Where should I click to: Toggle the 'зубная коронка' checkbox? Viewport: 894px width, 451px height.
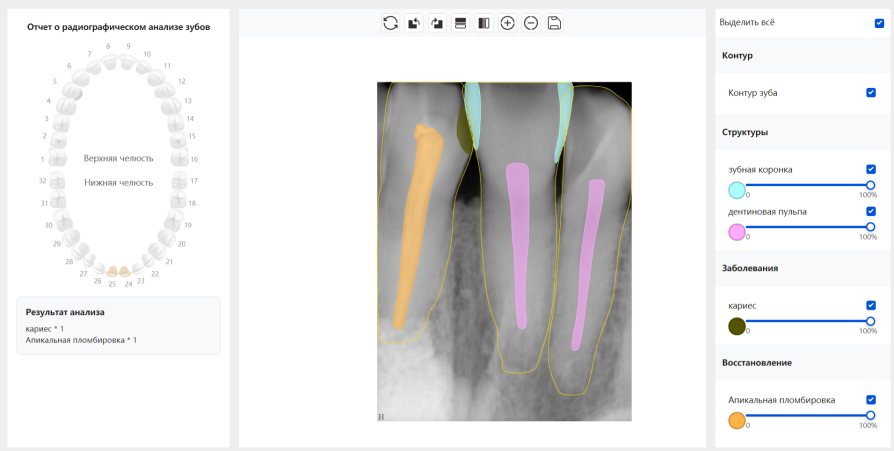point(871,170)
